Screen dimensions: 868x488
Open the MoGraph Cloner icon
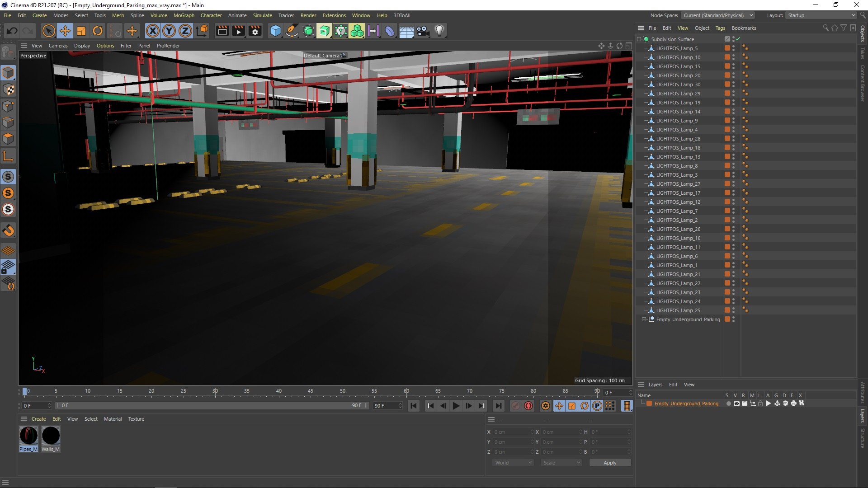[357, 31]
